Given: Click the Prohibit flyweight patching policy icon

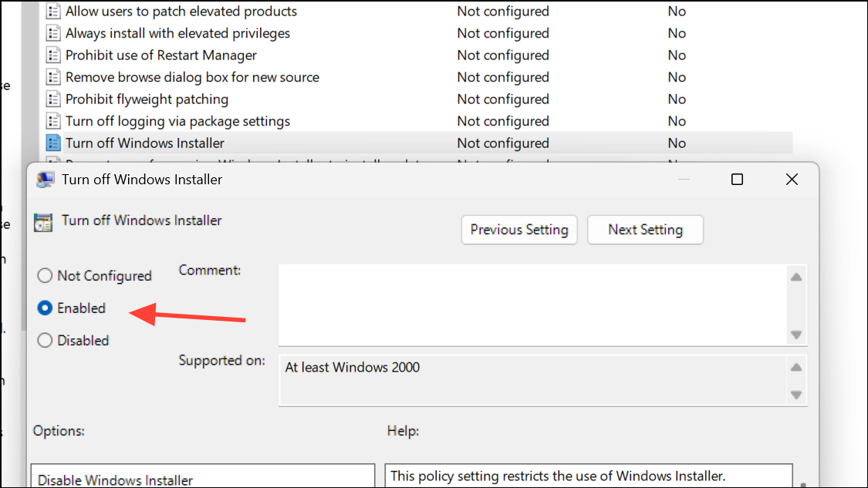Looking at the screenshot, I should click(53, 99).
